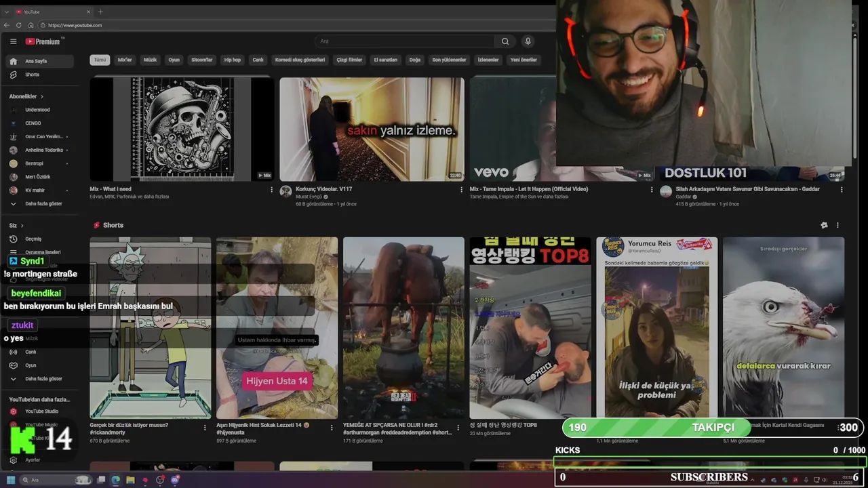Open a new browser tab
Screen dimensions: 868x488
tap(100, 12)
